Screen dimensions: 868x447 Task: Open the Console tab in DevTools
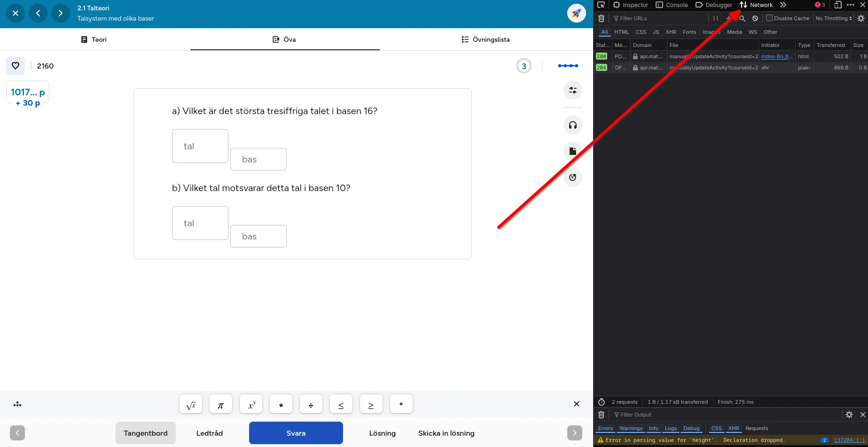672,5
